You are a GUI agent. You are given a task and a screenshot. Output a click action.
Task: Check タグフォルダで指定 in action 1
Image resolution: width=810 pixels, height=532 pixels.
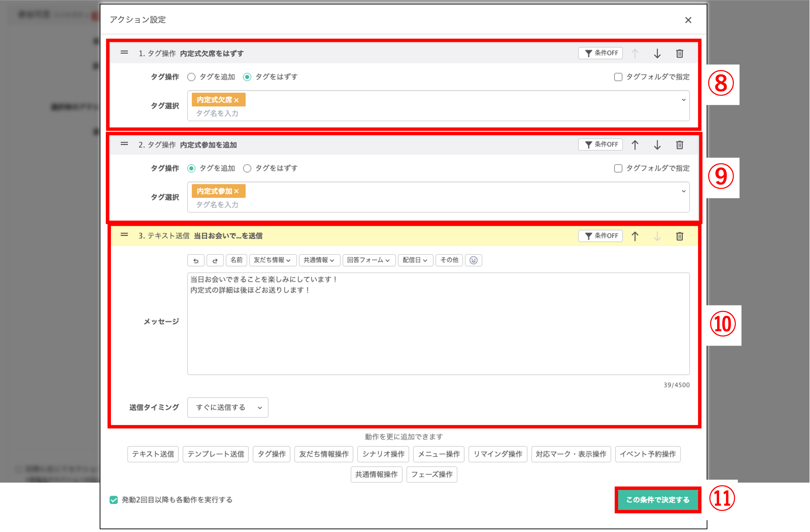pyautogui.click(x=618, y=77)
